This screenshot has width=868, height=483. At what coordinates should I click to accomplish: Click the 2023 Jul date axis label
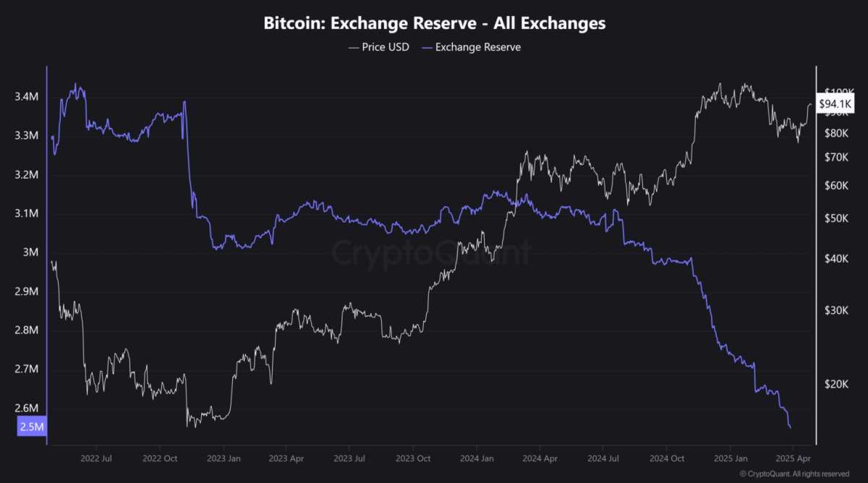click(350, 458)
